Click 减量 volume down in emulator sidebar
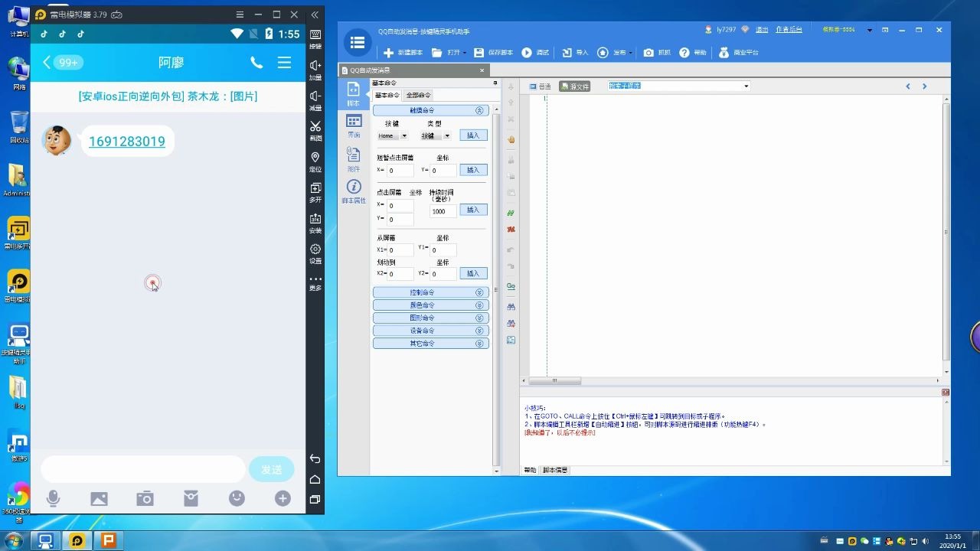 (315, 100)
